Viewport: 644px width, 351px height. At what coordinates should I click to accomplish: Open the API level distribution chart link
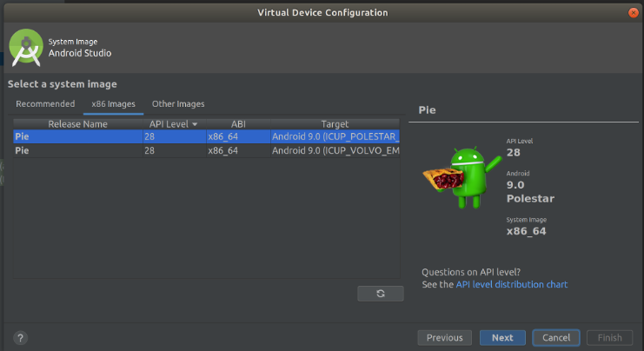point(512,284)
